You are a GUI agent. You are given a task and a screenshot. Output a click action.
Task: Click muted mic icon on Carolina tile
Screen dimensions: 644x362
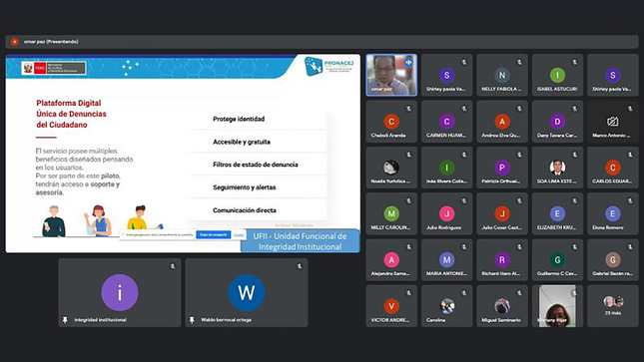(x=464, y=293)
